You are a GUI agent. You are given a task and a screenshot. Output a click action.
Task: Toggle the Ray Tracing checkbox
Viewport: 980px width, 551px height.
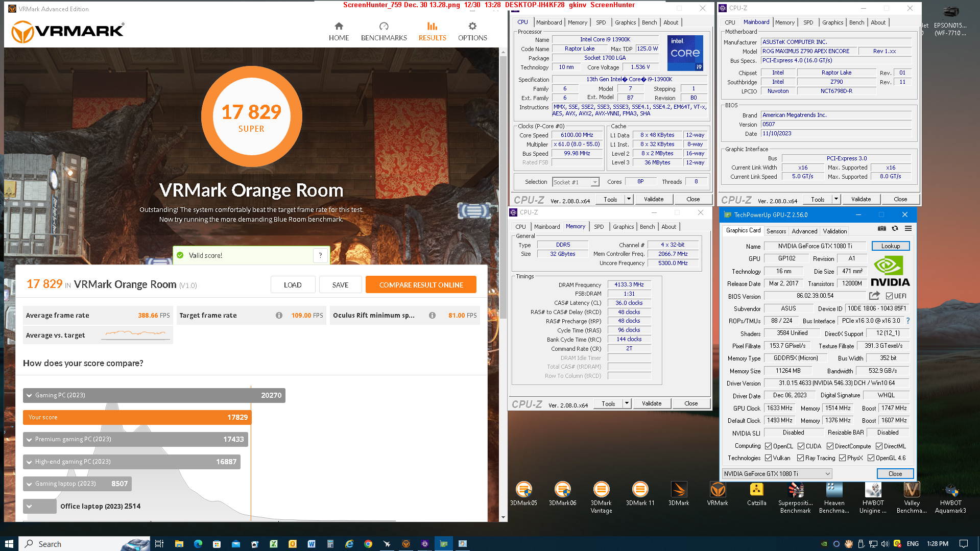(x=800, y=458)
